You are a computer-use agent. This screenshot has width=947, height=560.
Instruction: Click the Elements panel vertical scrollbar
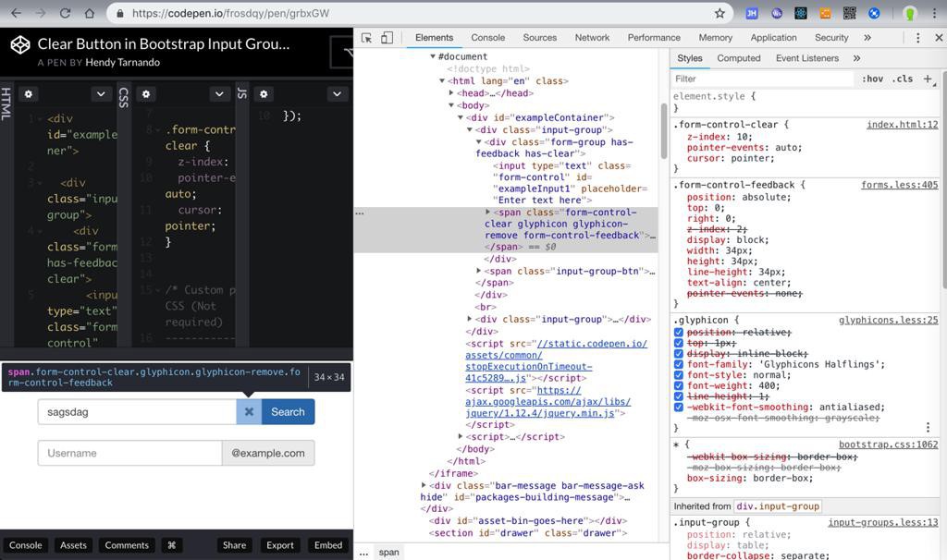[x=664, y=129]
